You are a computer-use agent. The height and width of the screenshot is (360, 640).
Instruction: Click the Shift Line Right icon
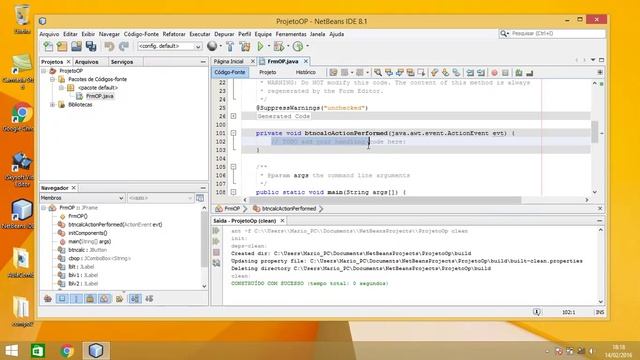coord(481,73)
